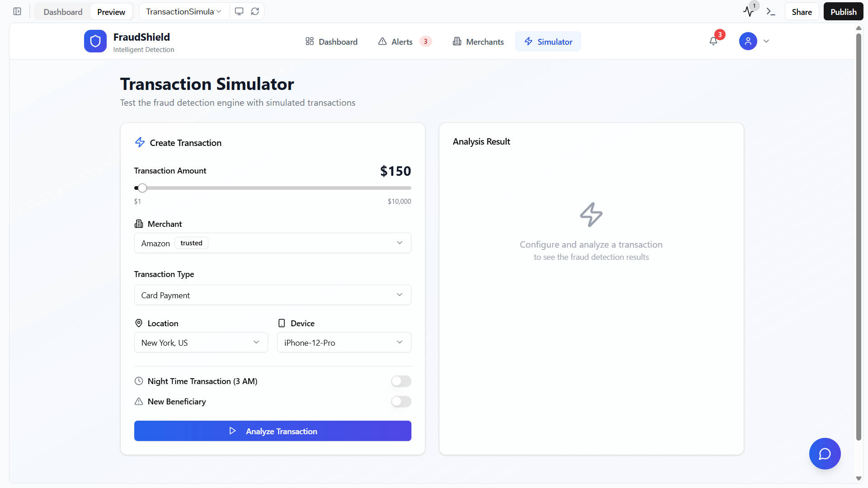The width and height of the screenshot is (868, 488).
Task: Expand the Transaction Type dropdown
Action: [x=272, y=295]
